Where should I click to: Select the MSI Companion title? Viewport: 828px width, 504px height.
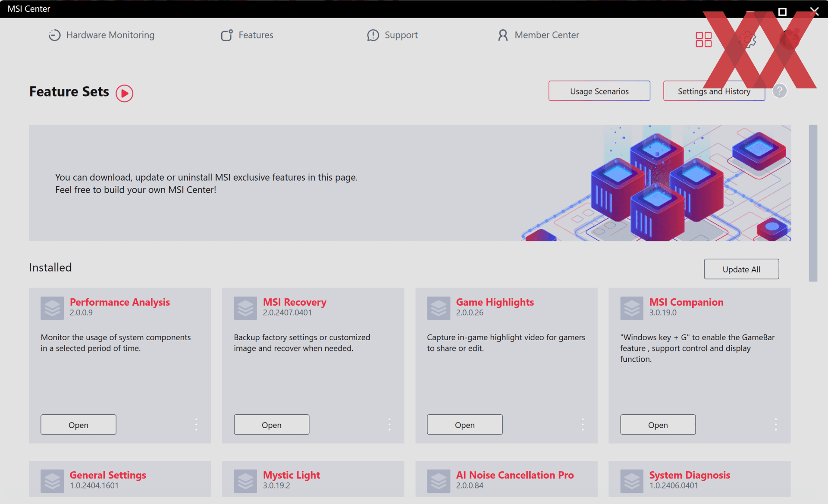tap(687, 302)
